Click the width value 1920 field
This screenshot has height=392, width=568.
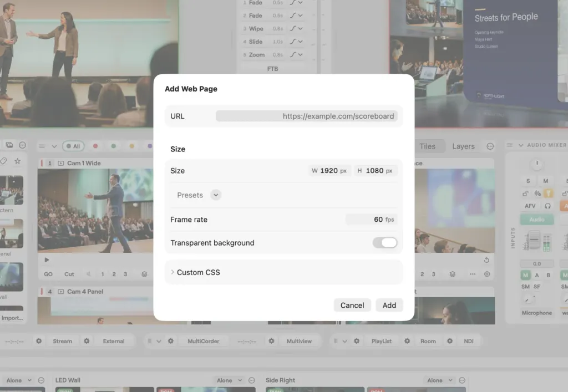tap(329, 170)
